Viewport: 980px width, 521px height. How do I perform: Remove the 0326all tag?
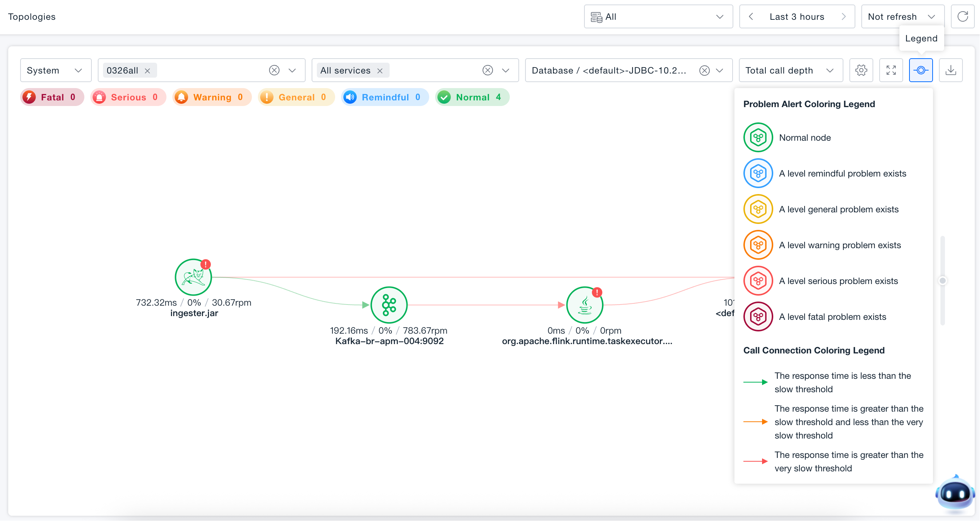click(x=148, y=71)
